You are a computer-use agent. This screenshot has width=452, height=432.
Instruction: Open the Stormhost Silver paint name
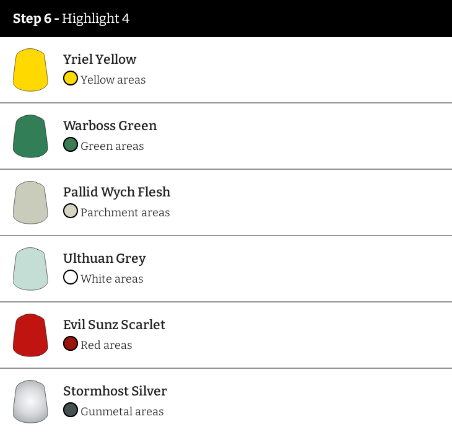coord(115,391)
